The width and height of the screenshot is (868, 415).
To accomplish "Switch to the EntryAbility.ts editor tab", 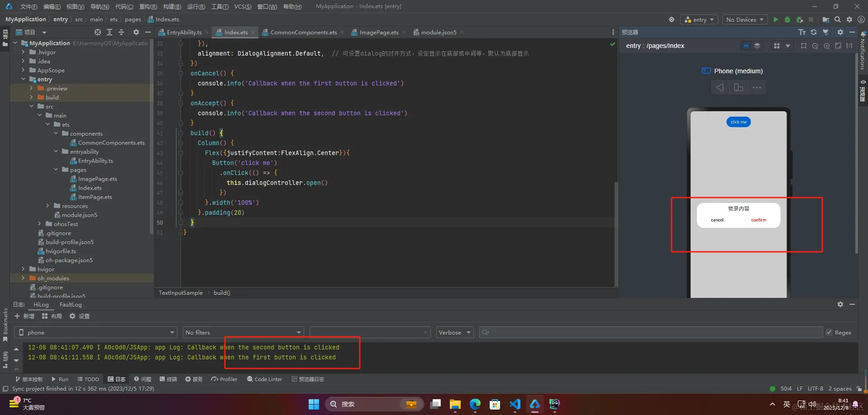I will point(184,32).
